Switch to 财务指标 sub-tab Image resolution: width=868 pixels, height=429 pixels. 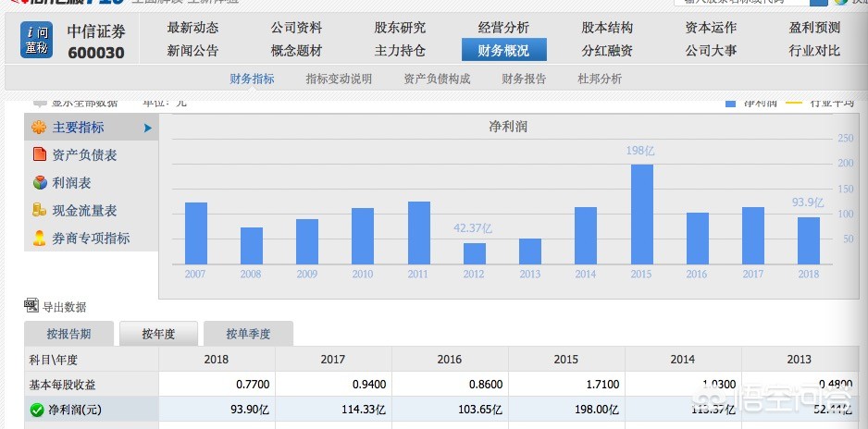(252, 79)
